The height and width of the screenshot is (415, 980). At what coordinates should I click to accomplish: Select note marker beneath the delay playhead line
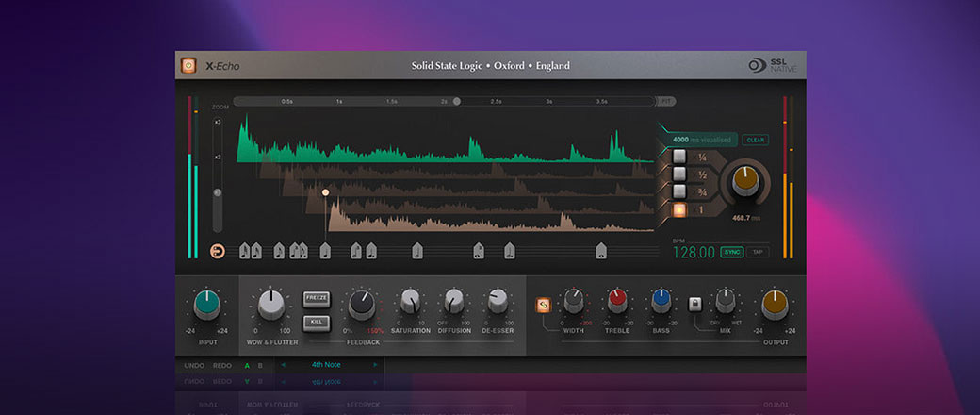tap(325, 251)
